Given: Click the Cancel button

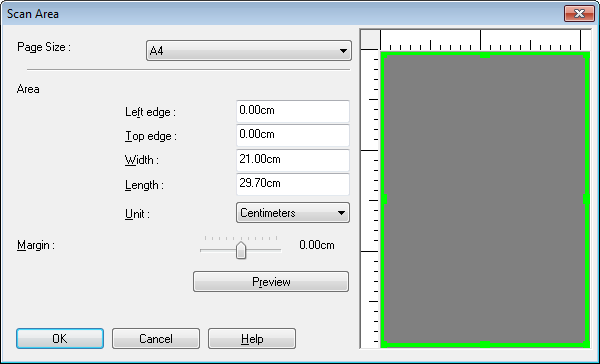Looking at the screenshot, I should coord(156,338).
